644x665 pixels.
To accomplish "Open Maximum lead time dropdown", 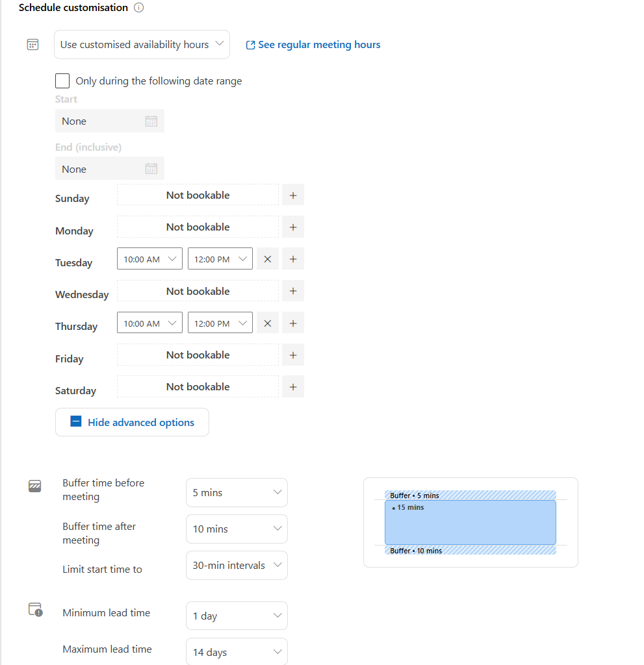I will coord(237,652).
